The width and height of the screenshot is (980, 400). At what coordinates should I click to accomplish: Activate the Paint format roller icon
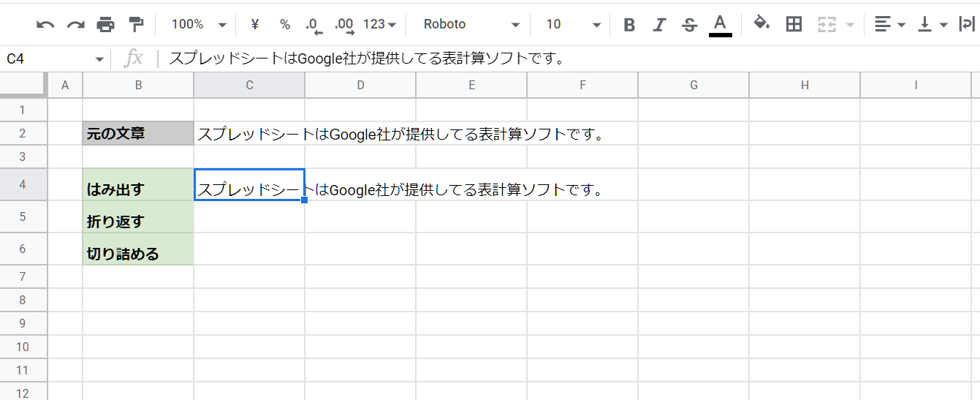pos(136,24)
